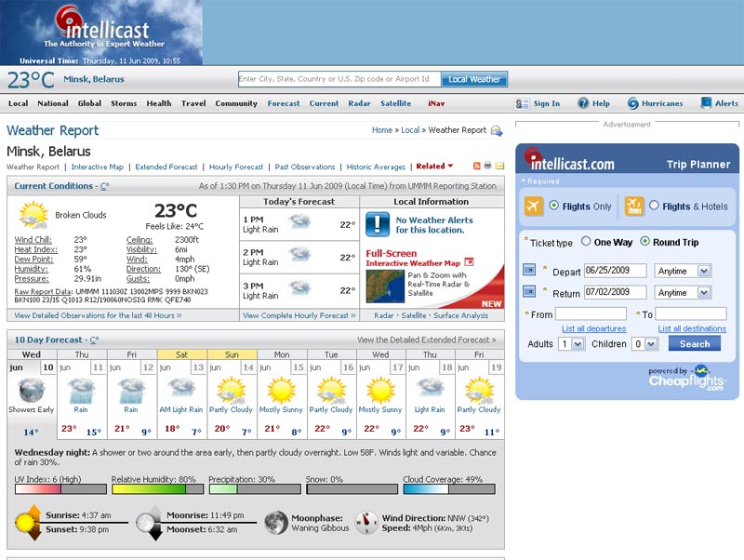
Task: Click the Waning Gibbous moonphase icon
Action: (x=276, y=523)
